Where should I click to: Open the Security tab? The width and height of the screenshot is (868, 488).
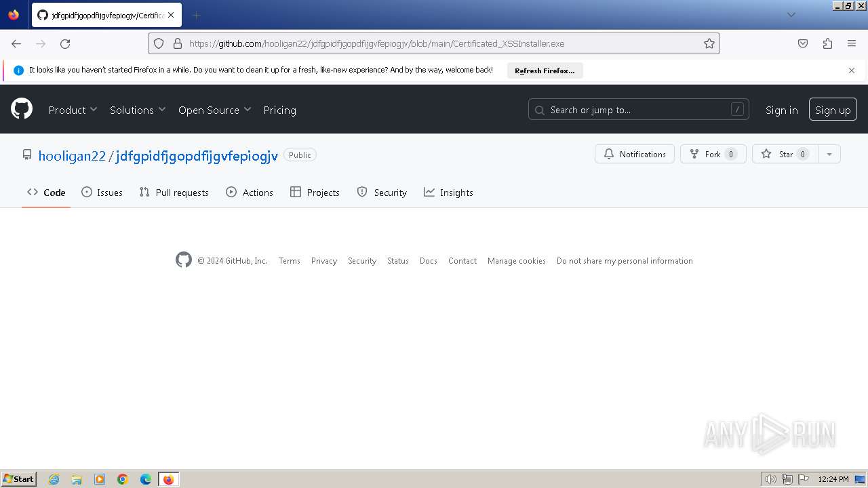(x=382, y=192)
